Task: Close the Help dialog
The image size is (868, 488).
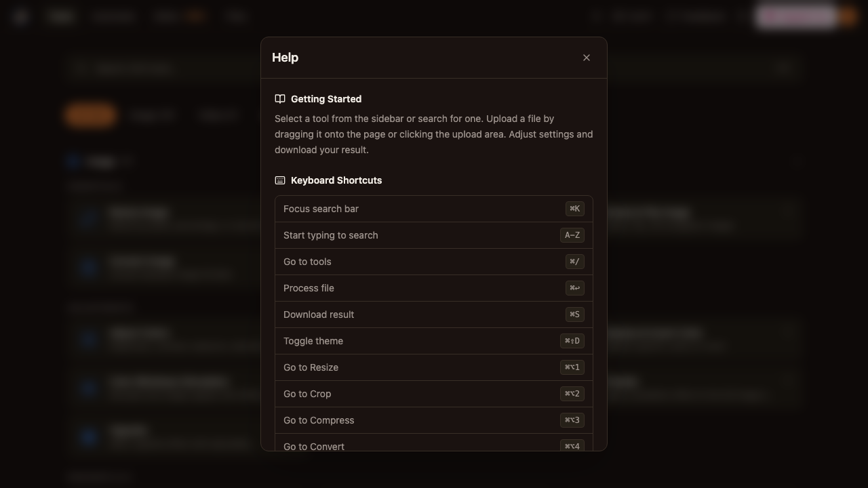Action: pos(587,58)
